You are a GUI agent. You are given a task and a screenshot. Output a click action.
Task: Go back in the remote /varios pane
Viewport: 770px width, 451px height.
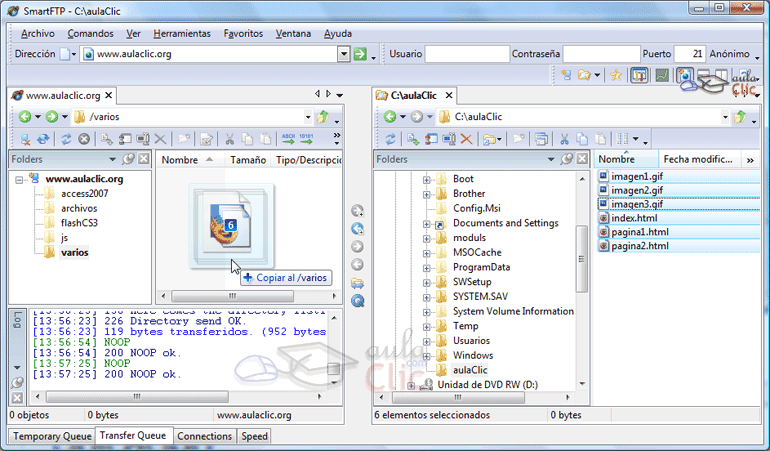(25, 117)
